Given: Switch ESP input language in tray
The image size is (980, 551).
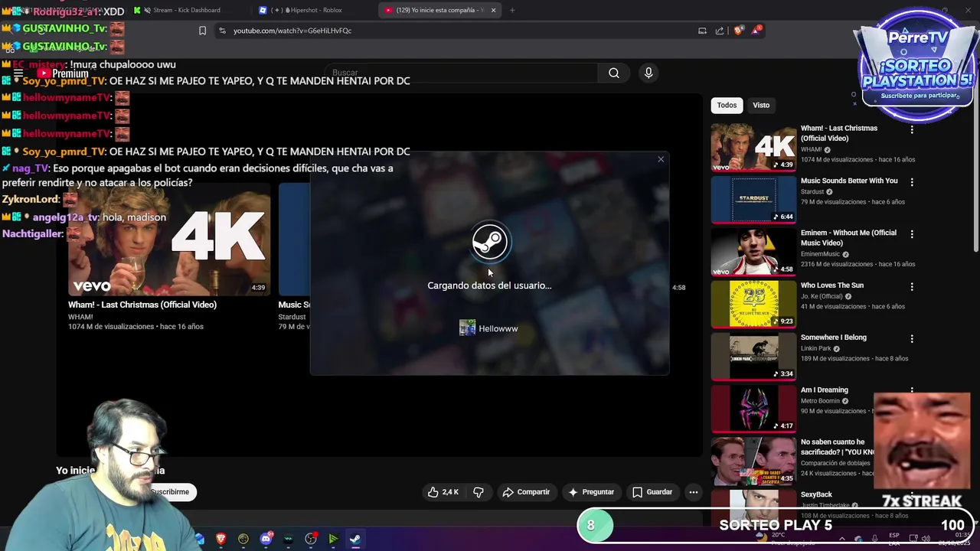Looking at the screenshot, I should [894, 539].
